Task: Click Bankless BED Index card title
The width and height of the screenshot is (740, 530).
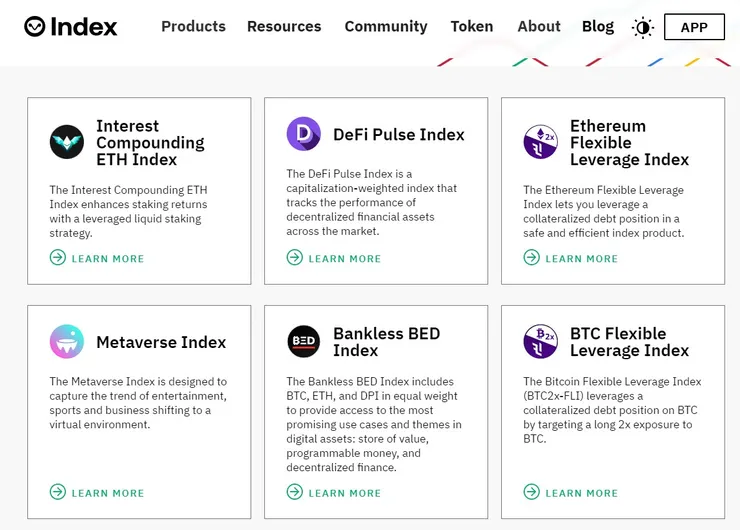Action: point(386,342)
